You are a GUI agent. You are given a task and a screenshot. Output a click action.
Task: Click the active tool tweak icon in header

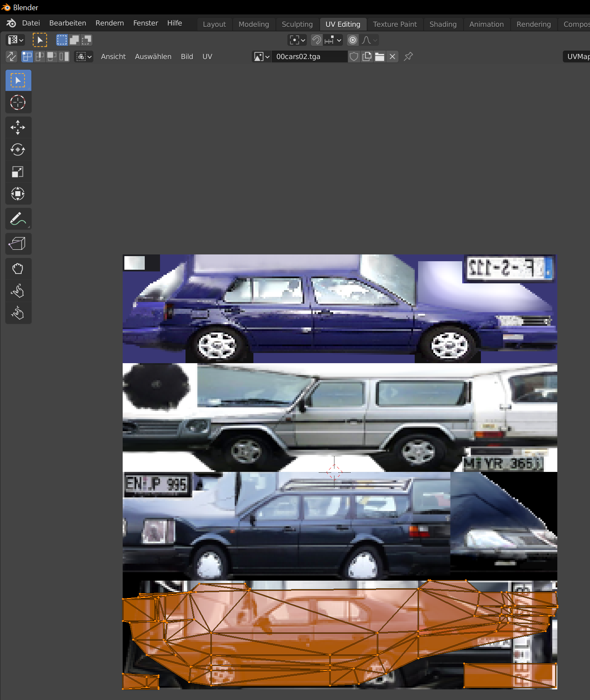(x=40, y=40)
